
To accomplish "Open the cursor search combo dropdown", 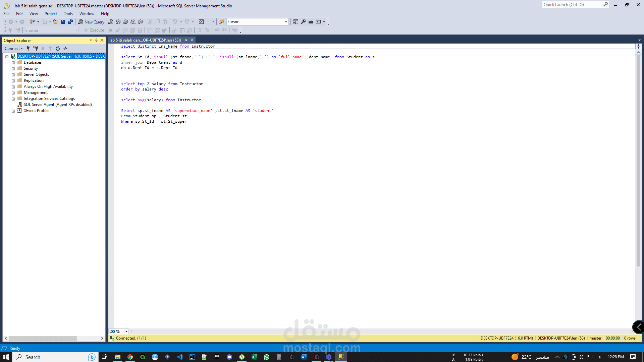I will pos(286,22).
